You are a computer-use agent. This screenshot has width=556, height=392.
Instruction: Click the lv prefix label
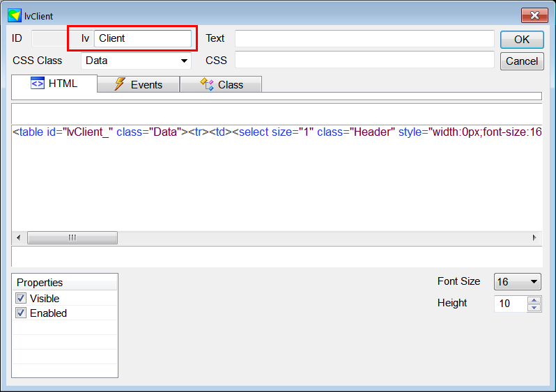pyautogui.click(x=85, y=38)
